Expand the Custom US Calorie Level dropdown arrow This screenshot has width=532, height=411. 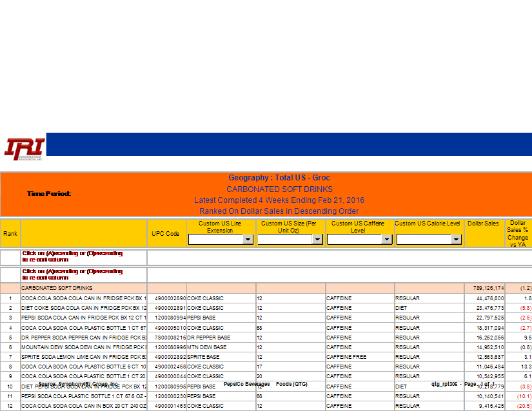(457, 239)
